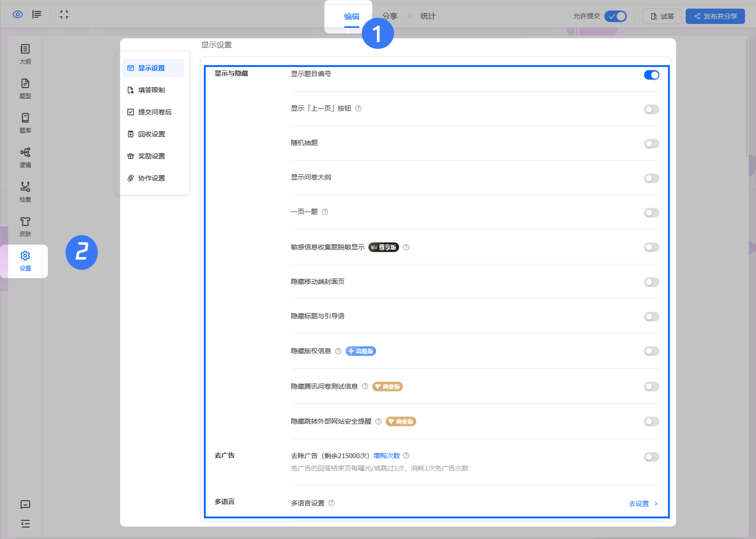Open the outline list icon in top bar
756x539 pixels.
click(37, 15)
